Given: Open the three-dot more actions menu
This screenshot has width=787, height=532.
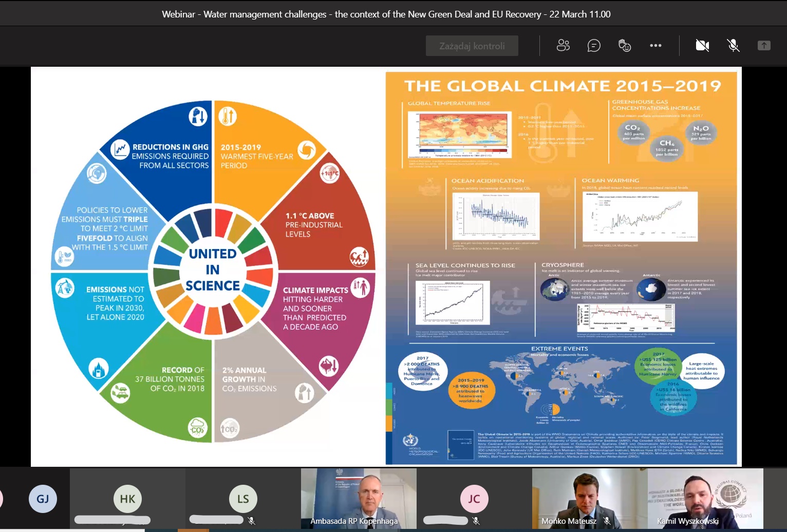Looking at the screenshot, I should click(655, 46).
